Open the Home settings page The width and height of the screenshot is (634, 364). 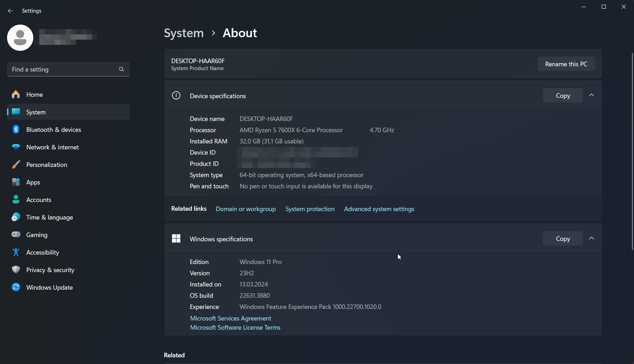[x=68, y=94]
